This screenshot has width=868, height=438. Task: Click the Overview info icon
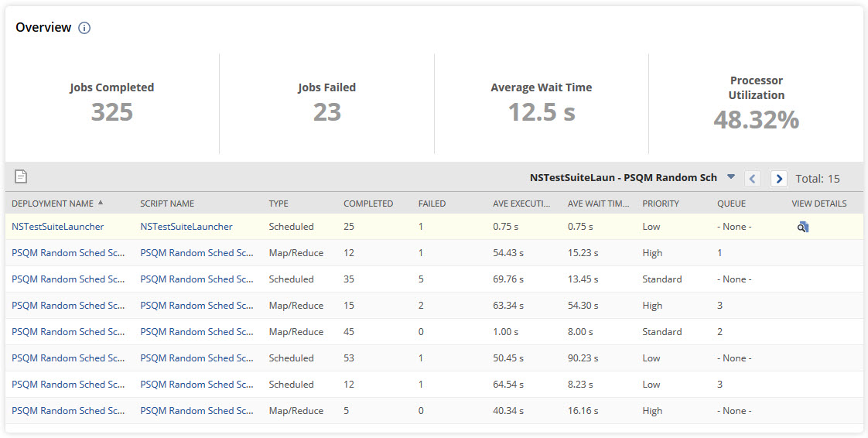[84, 28]
